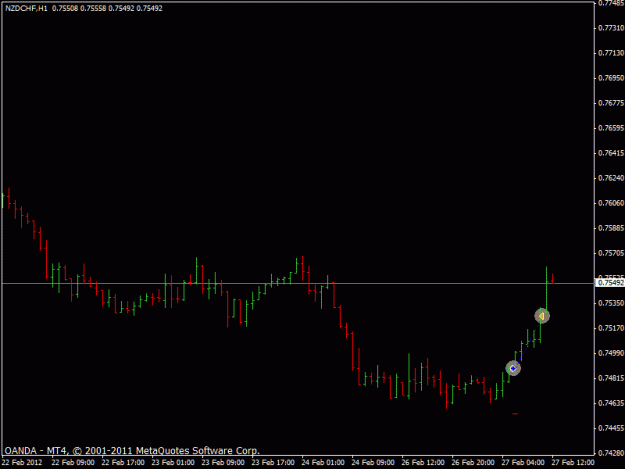Click the 0.76595 price scale label
Viewport: 625px width, 469px height.
pyautogui.click(x=611, y=128)
